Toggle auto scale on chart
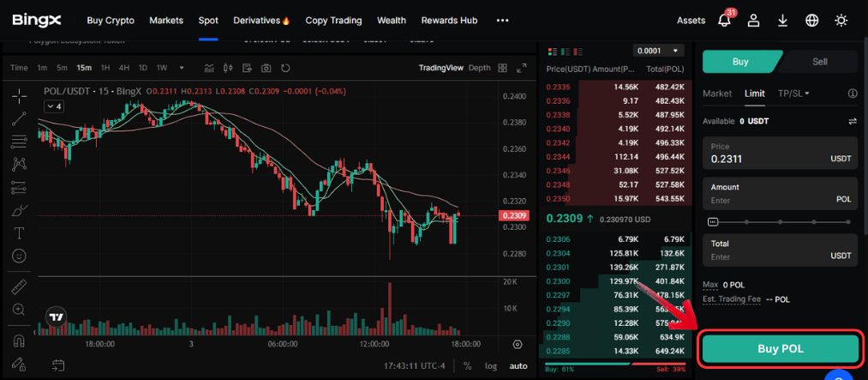Screen dimensions: 868x380 (x=518, y=366)
